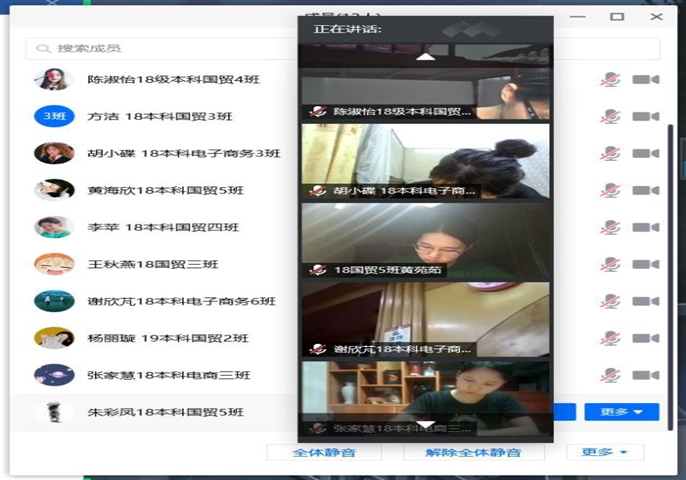
Task: Open blue 更多 dropdown in 朱彩凤 row
Action: (622, 412)
